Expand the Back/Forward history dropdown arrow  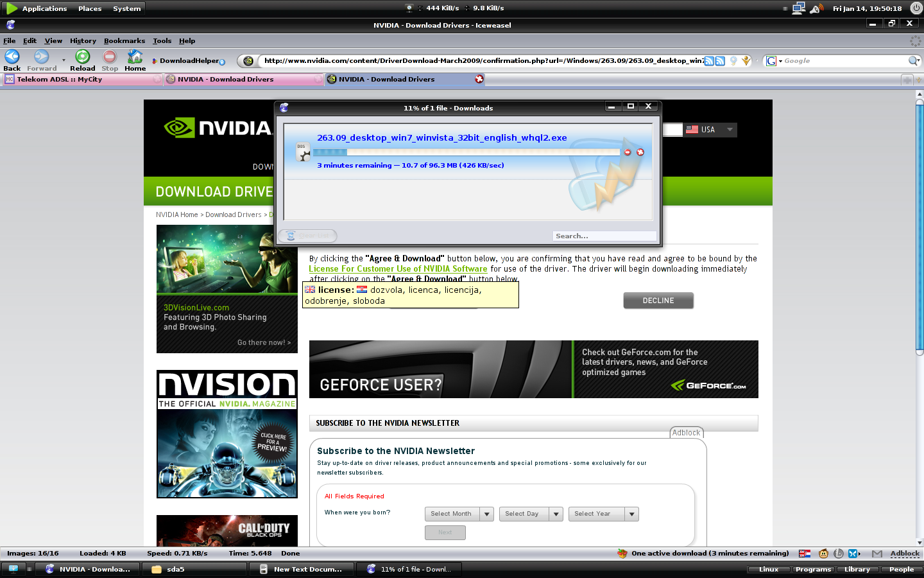pyautogui.click(x=64, y=60)
